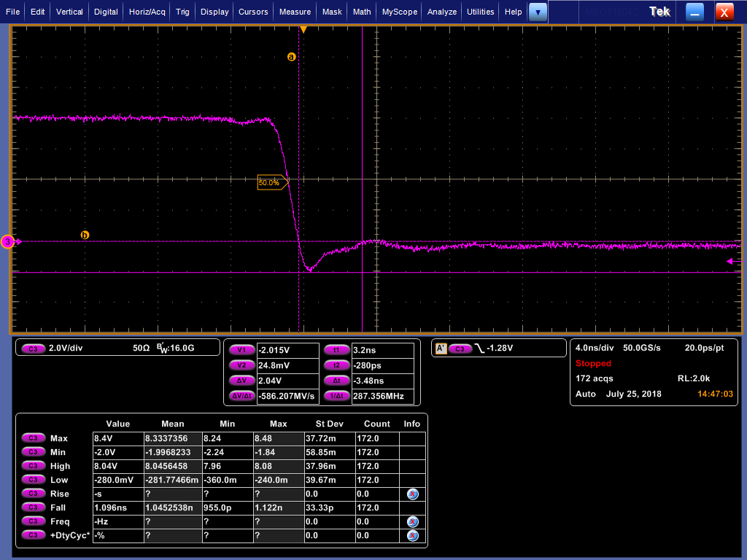
Task: Click the ΔV cursor readout badge
Action: [241, 381]
